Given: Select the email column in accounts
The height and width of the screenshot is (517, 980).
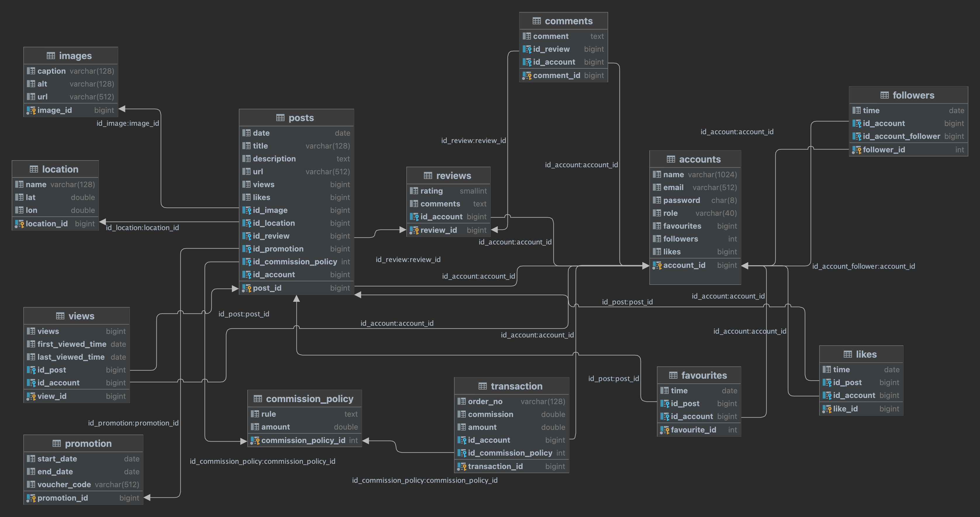Looking at the screenshot, I should click(x=673, y=187).
